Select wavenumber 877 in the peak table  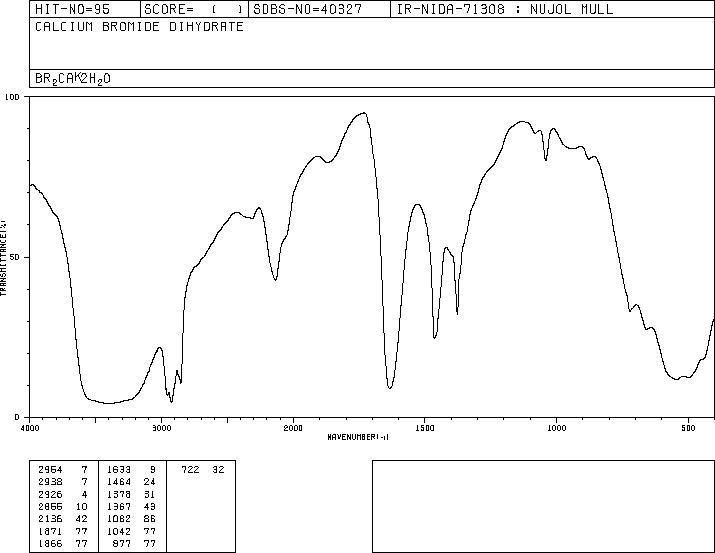pyautogui.click(x=122, y=543)
